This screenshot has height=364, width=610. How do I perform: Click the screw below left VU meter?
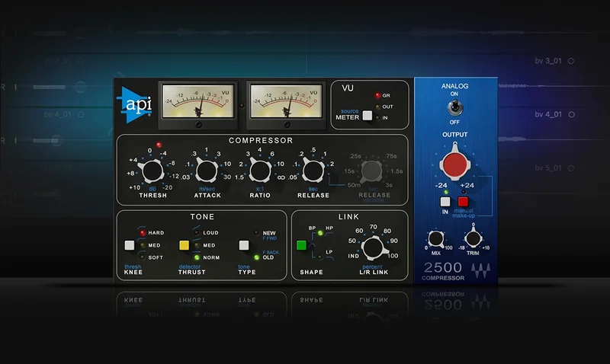pyautogui.click(x=198, y=125)
